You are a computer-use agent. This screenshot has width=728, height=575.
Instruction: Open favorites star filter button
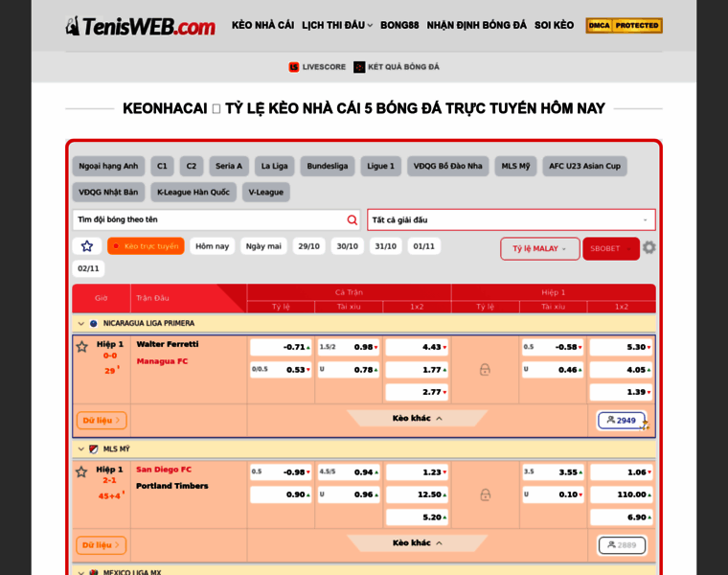tap(87, 246)
